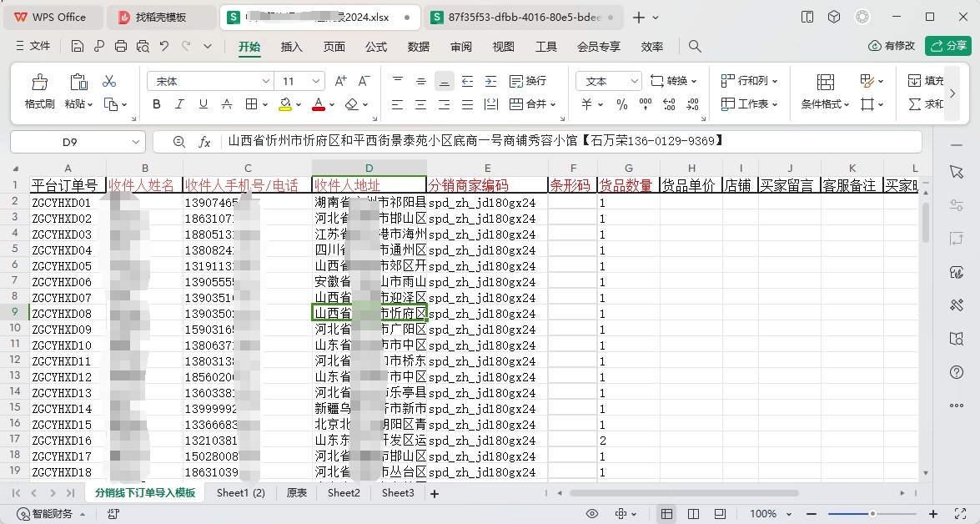The image size is (980, 524).
Task: Open the help question mark icon in sidebar
Action: tap(957, 372)
